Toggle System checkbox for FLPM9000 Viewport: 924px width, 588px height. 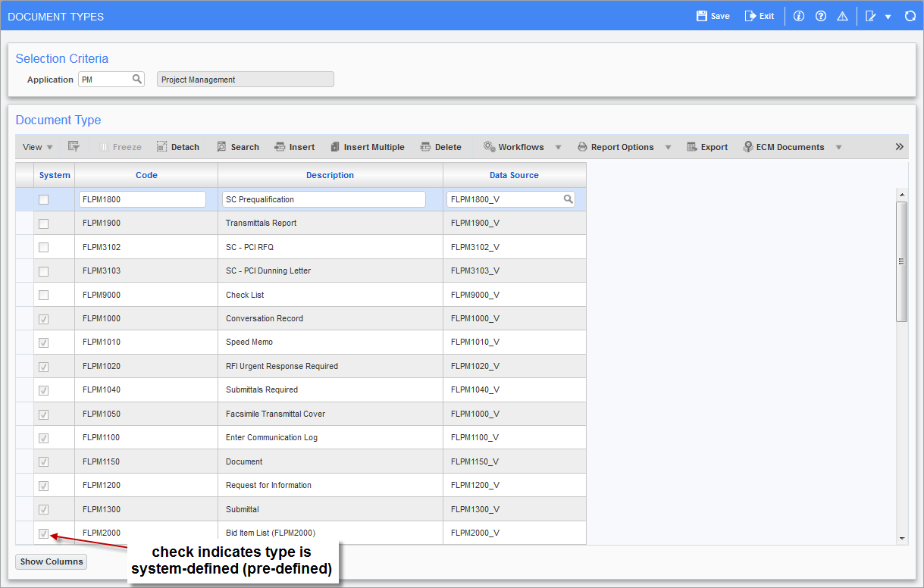[x=44, y=295]
